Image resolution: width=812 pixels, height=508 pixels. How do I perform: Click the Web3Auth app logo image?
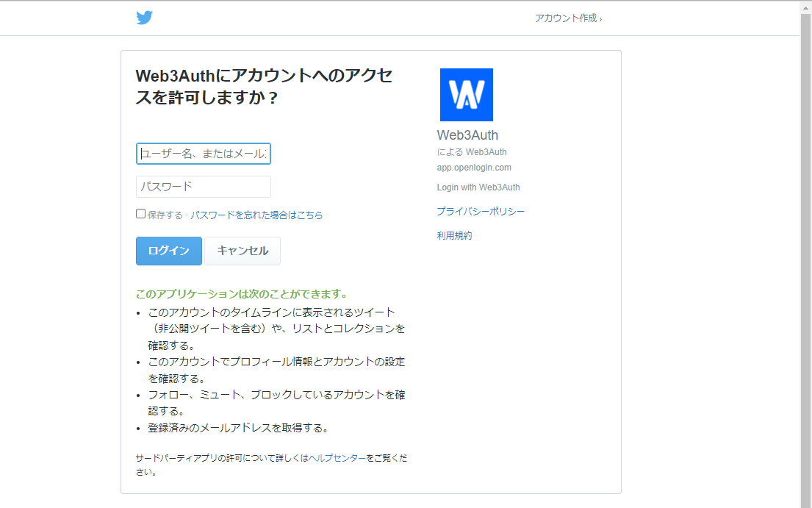point(466,94)
